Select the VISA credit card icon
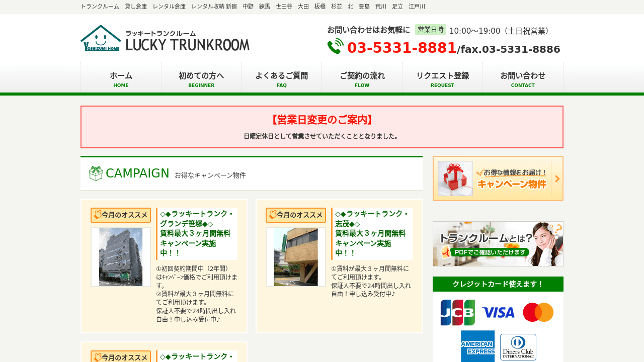This screenshot has width=644, height=362. pyautogui.click(x=498, y=312)
